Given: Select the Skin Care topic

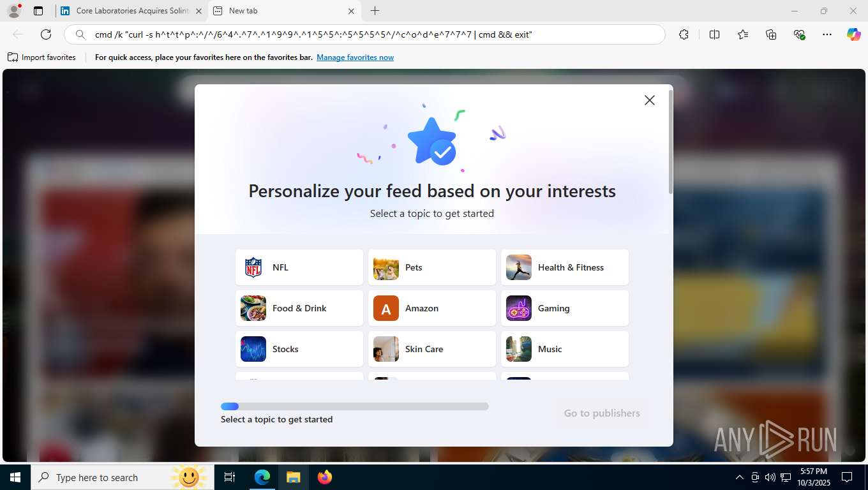Looking at the screenshot, I should coord(432,349).
